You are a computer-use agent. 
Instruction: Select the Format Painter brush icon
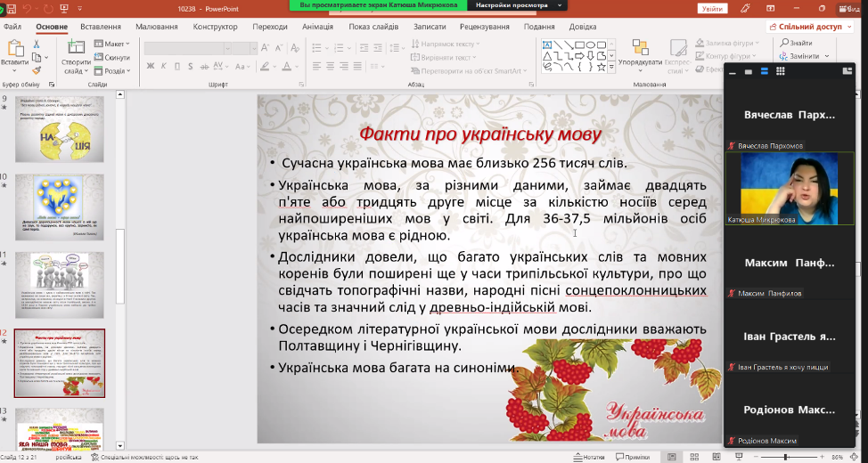[x=37, y=69]
